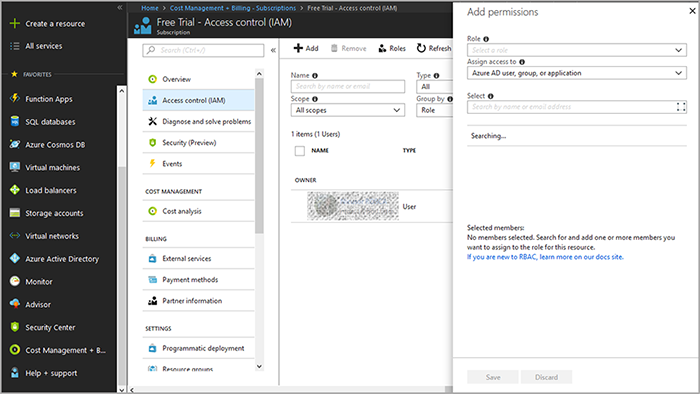Viewport: 700px width, 394px height.
Task: Click the Discard button
Action: (546, 377)
